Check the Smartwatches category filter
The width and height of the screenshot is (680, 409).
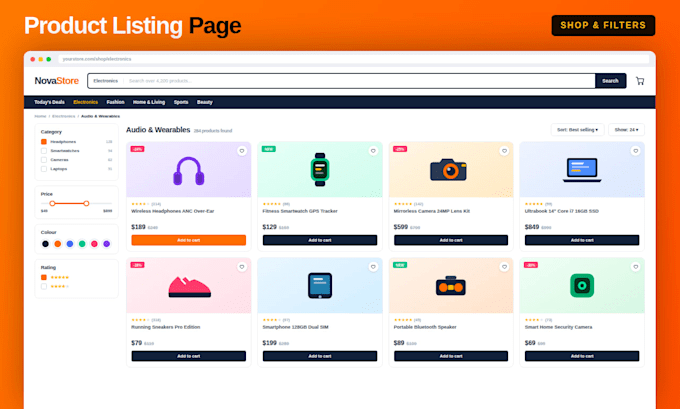click(x=44, y=151)
